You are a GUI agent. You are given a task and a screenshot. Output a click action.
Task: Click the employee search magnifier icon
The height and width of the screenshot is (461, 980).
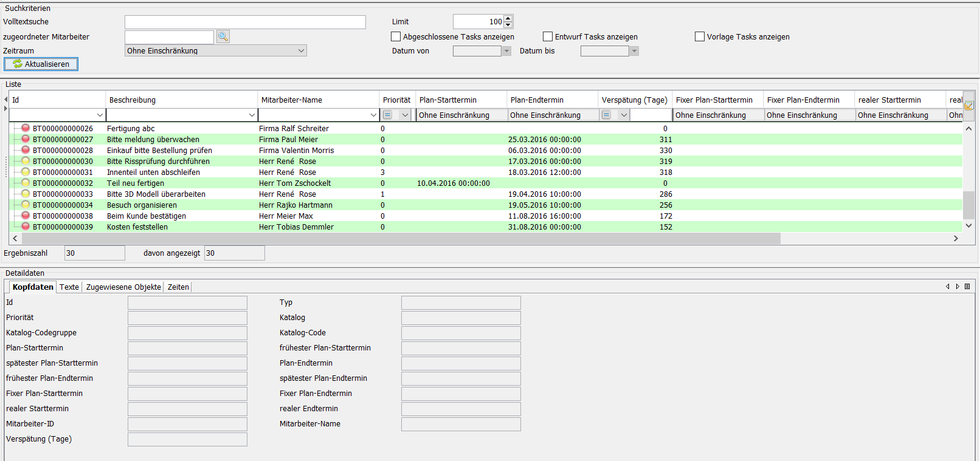(x=223, y=36)
